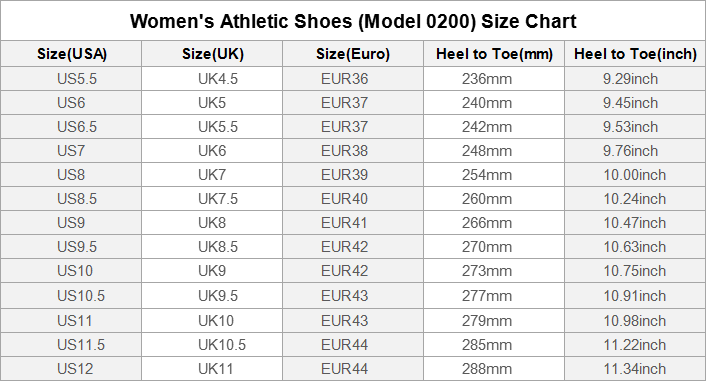The image size is (706, 381).
Task: Select the UK5 size cell
Action: tap(213, 103)
